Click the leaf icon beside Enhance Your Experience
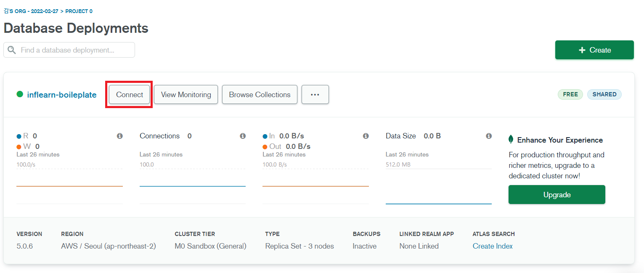644x273 pixels. tap(511, 140)
